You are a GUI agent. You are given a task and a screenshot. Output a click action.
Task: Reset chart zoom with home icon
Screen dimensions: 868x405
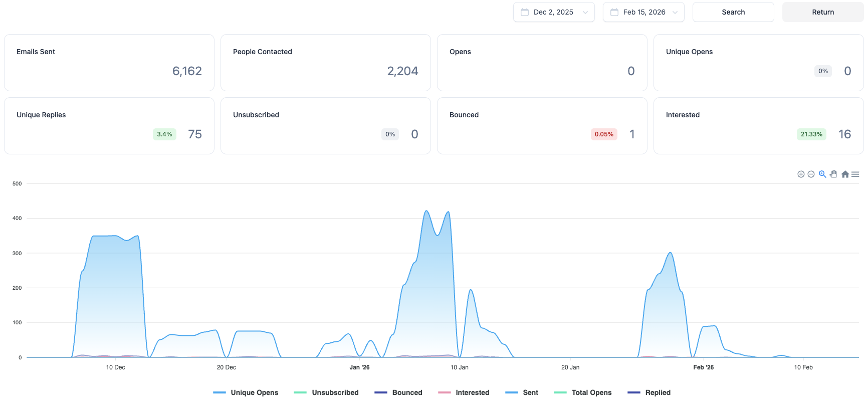(x=845, y=174)
